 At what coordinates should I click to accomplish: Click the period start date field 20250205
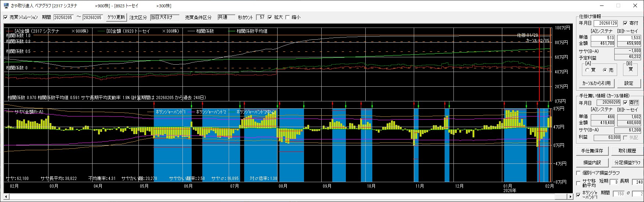point(64,17)
